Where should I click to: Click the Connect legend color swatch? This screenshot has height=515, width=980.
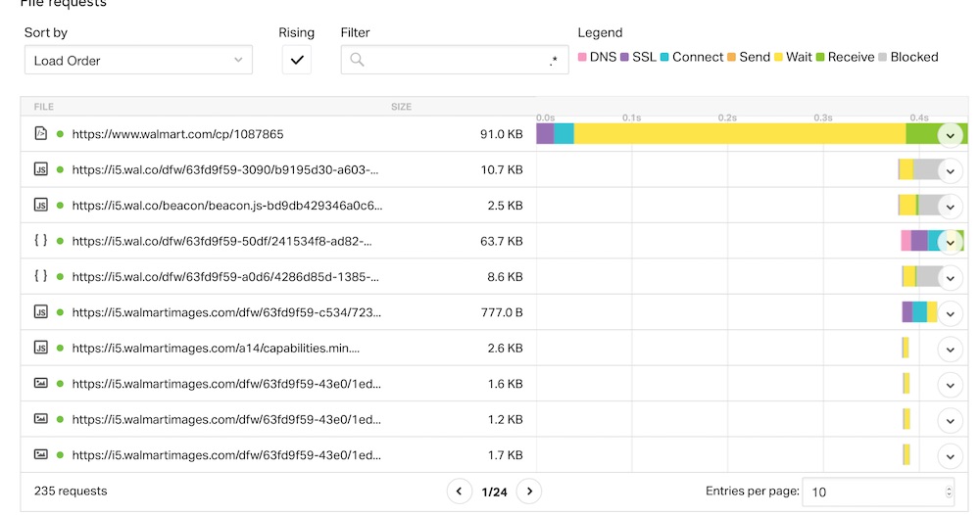(665, 58)
